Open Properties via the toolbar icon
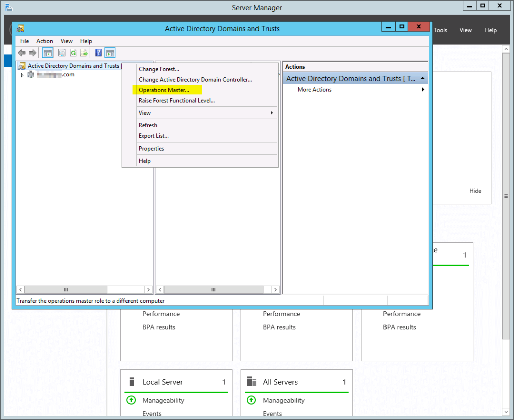 pyautogui.click(x=62, y=52)
